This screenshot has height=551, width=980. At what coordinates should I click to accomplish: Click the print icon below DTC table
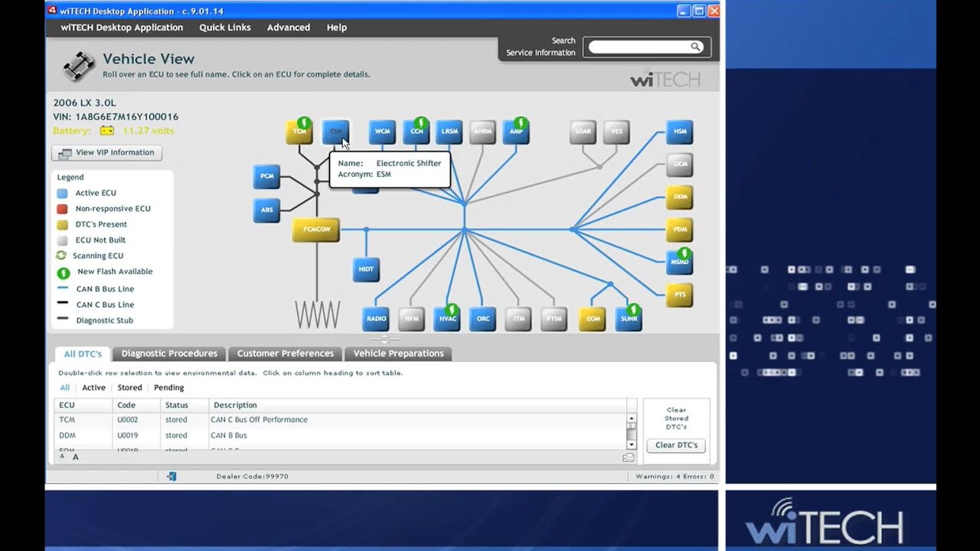click(629, 458)
